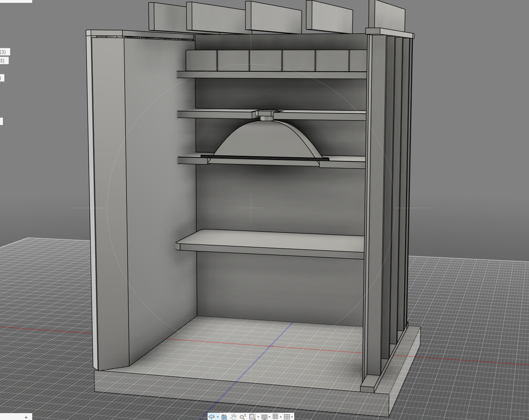The image size is (529, 420).
Task: Open the zoom window options dropdown
Action: [x=258, y=417]
